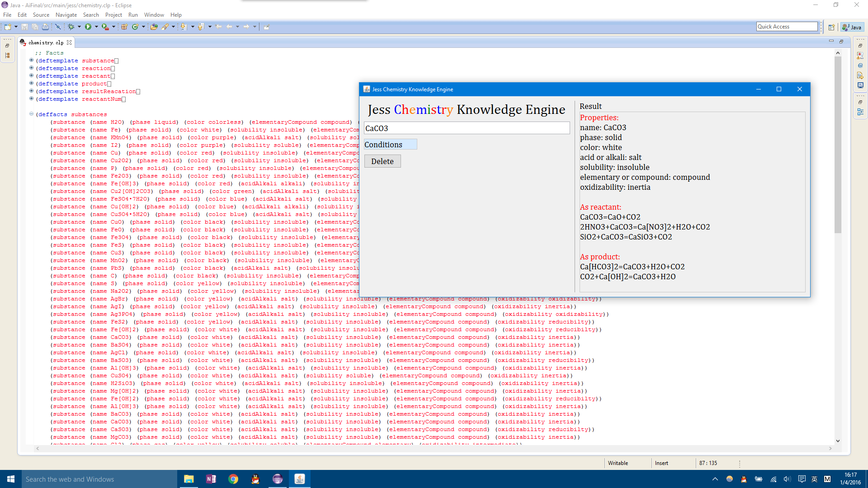Close the chemistry.clp tab
Image resolution: width=868 pixels, height=488 pixels.
pyautogui.click(x=69, y=42)
